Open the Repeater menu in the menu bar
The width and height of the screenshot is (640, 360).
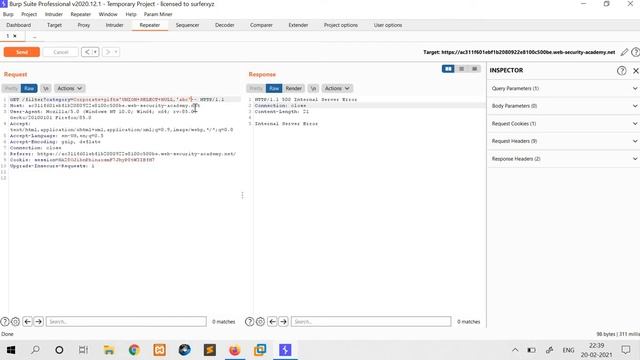click(x=80, y=14)
